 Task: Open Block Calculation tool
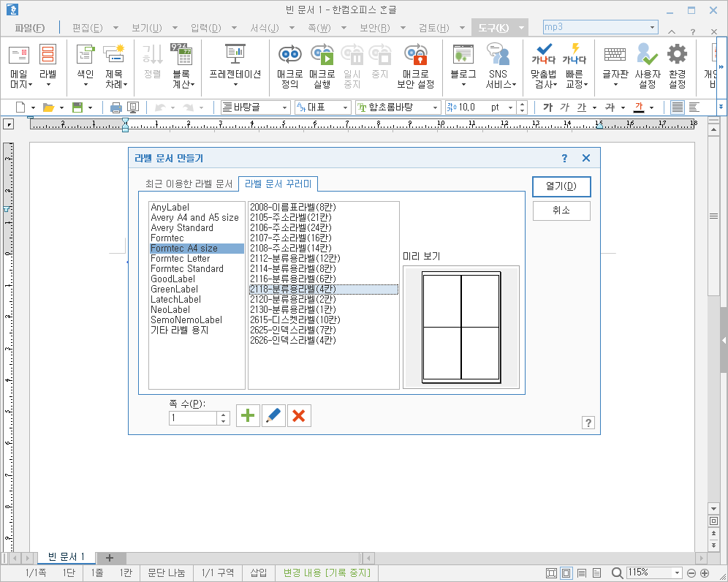[183, 67]
